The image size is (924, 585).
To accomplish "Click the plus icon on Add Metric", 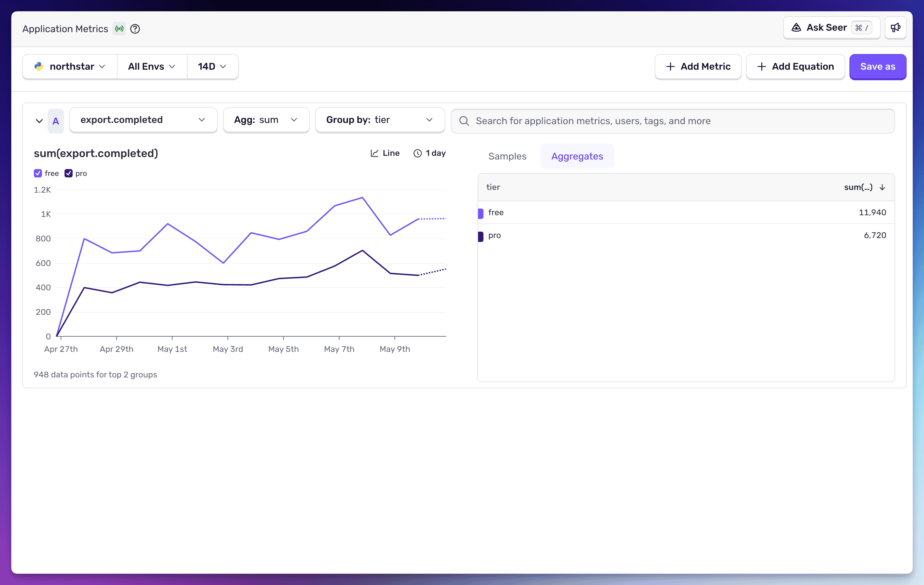I will coord(670,67).
